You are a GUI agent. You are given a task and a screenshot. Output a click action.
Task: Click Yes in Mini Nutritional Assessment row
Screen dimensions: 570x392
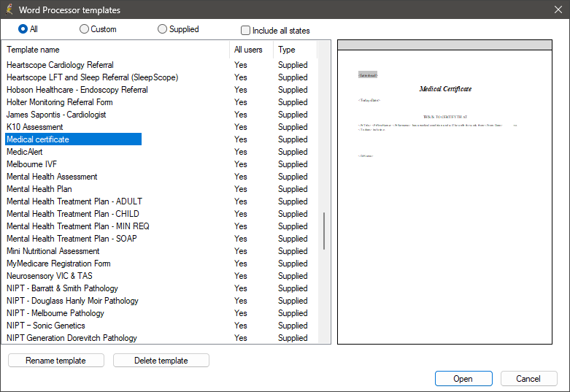[x=241, y=251]
